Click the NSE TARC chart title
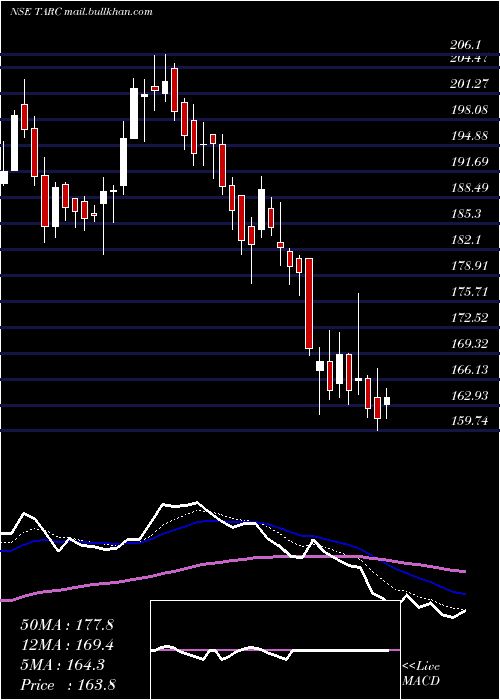This screenshot has height=700, width=500. (x=81, y=12)
